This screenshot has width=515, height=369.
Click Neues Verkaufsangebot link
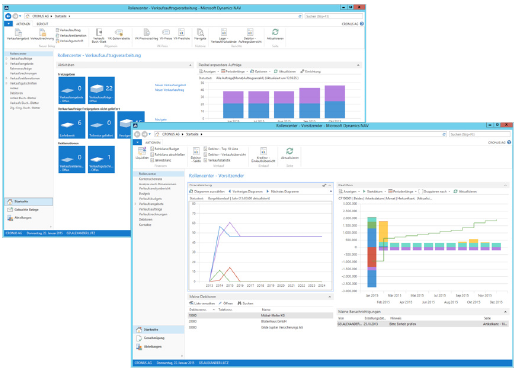(170, 85)
